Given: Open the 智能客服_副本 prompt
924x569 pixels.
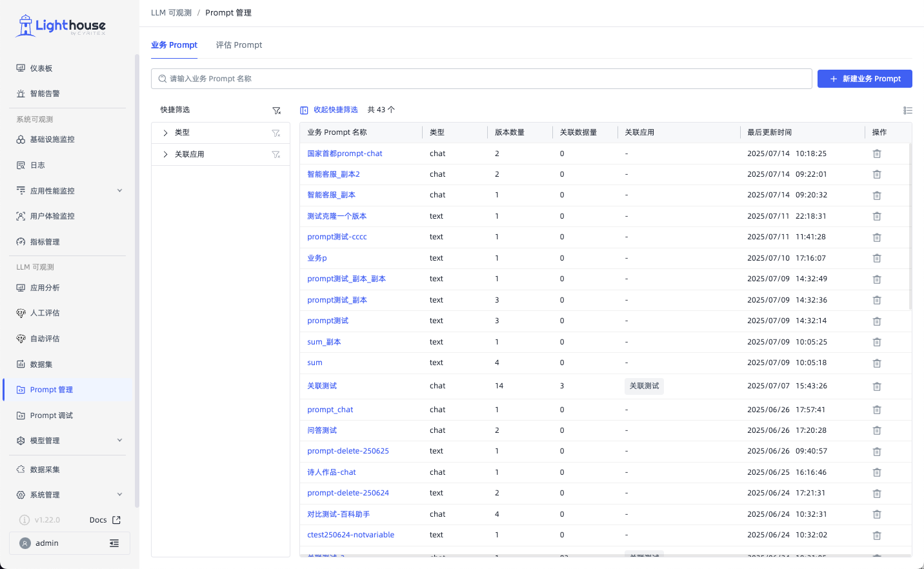Looking at the screenshot, I should tap(331, 195).
